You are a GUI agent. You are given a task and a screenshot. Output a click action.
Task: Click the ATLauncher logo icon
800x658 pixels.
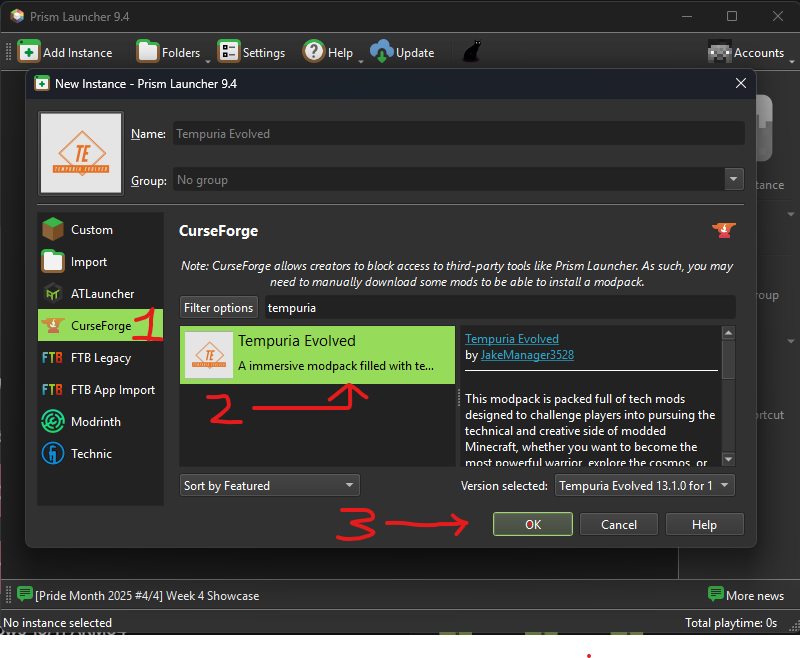click(x=53, y=294)
